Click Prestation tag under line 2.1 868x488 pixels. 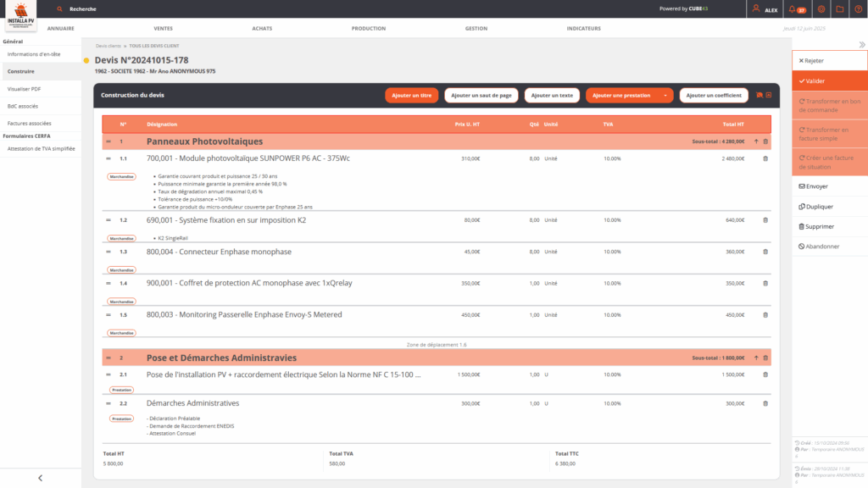coord(121,390)
